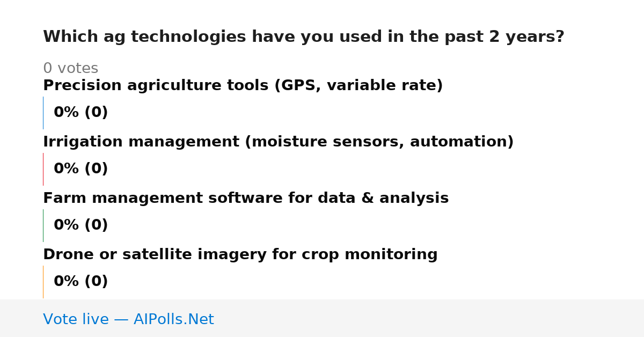This screenshot has height=337, width=644.
Task: Select the Drone or satellite imagery option
Action: pos(240,255)
